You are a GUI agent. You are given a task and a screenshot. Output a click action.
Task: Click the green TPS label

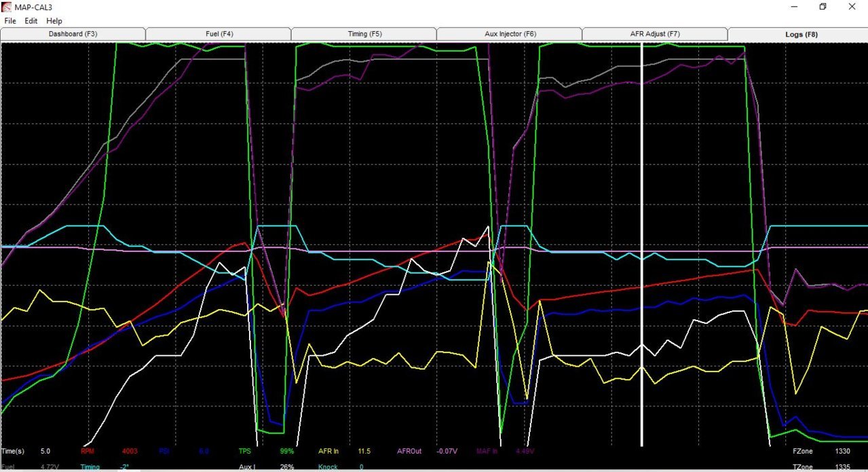tap(246, 451)
